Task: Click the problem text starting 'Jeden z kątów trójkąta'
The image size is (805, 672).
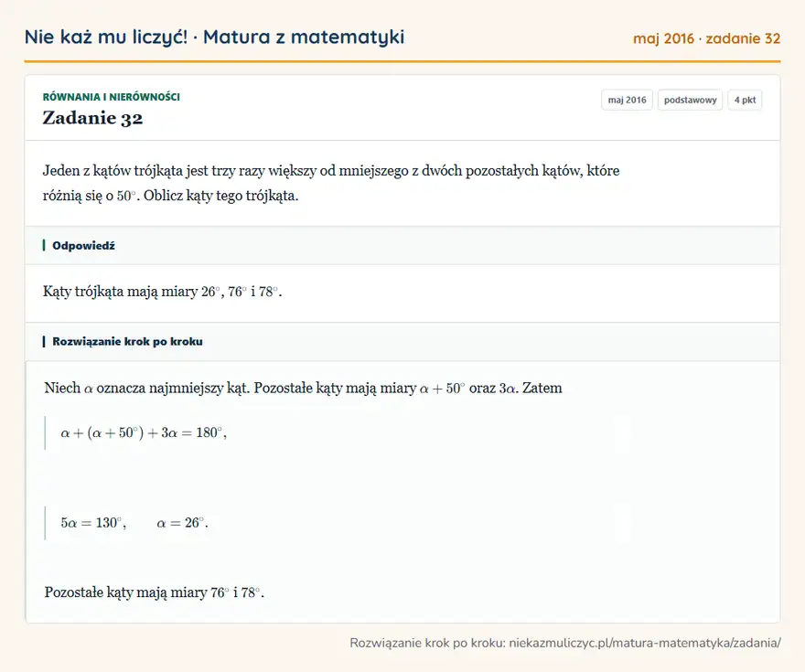Action: tap(331, 183)
